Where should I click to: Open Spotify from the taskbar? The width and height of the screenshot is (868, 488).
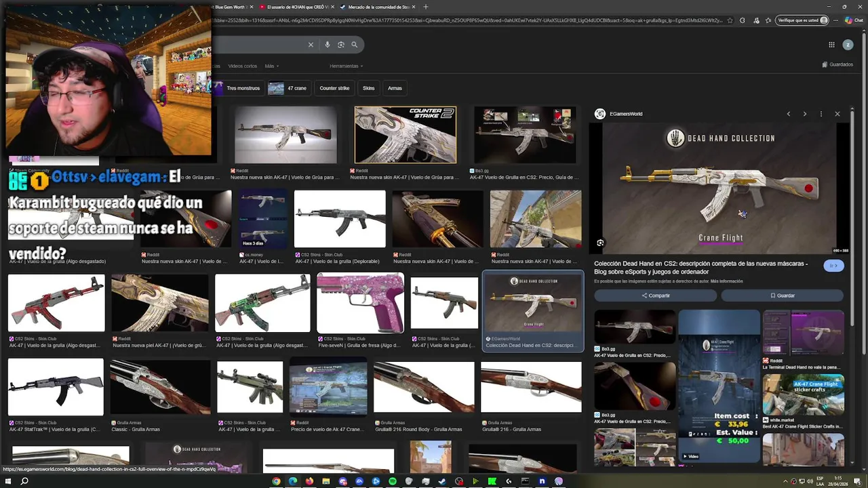[392, 481]
